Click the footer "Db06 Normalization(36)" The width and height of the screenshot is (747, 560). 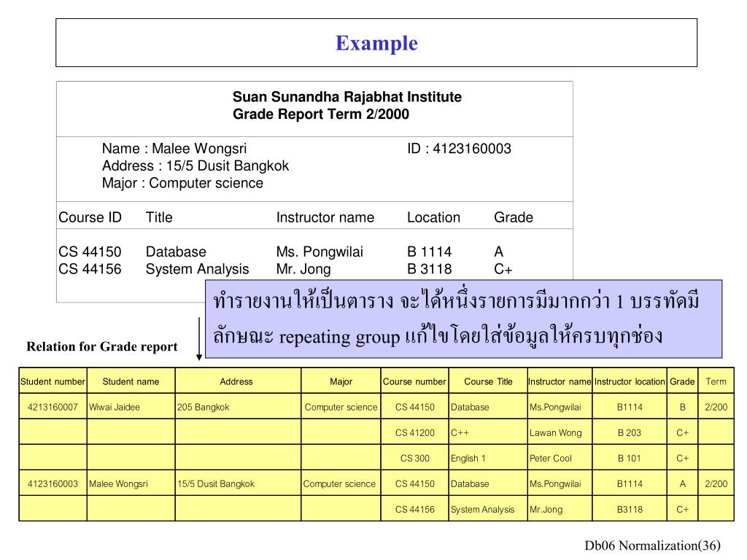coord(653,545)
